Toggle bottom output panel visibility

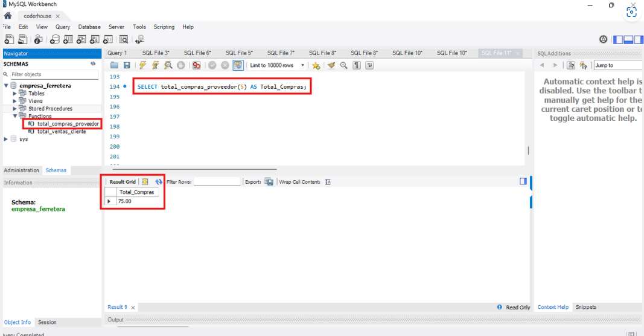pyautogui.click(x=628, y=39)
